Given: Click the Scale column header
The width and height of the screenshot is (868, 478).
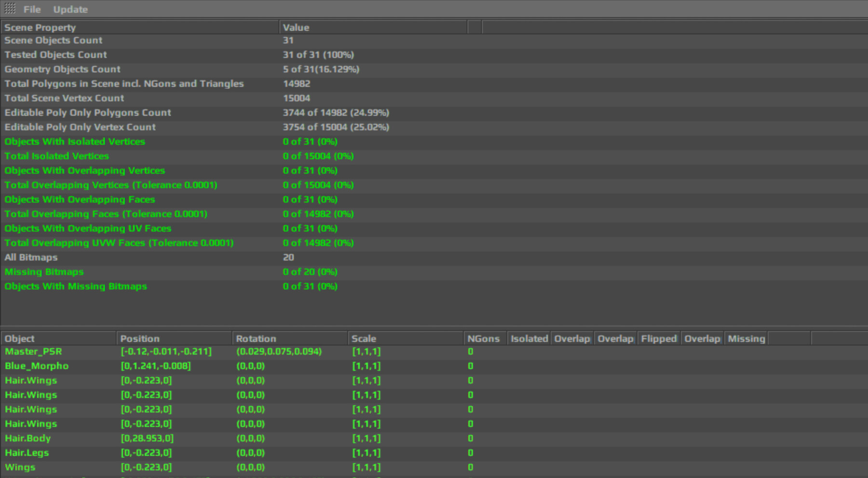Looking at the screenshot, I should tap(406, 339).
